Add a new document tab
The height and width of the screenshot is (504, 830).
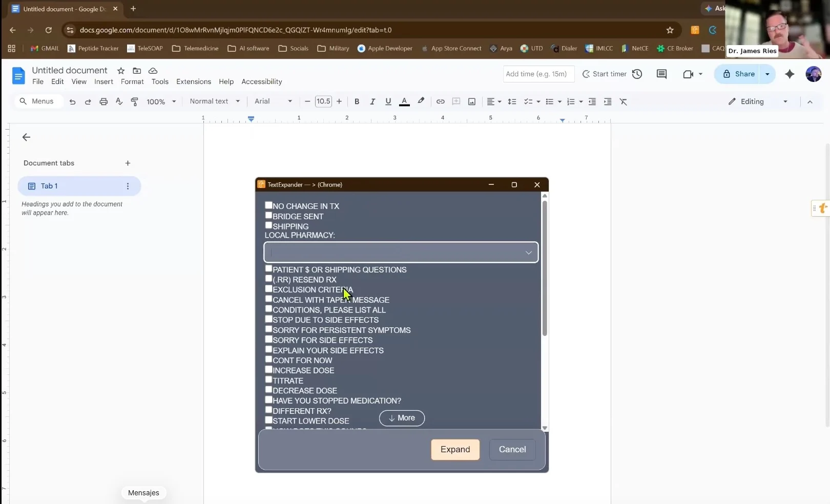coord(128,163)
